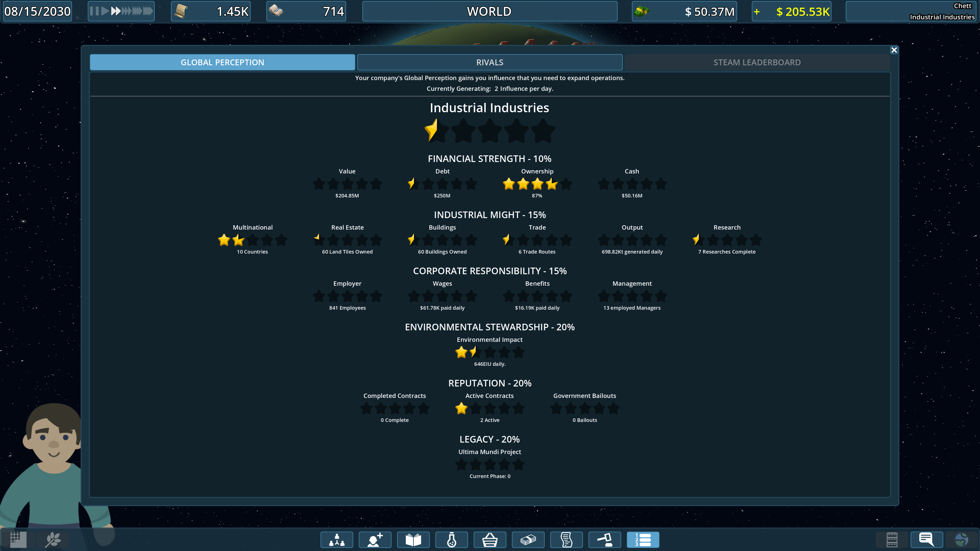Open the globe world icon
980x551 pixels.
(x=962, y=540)
